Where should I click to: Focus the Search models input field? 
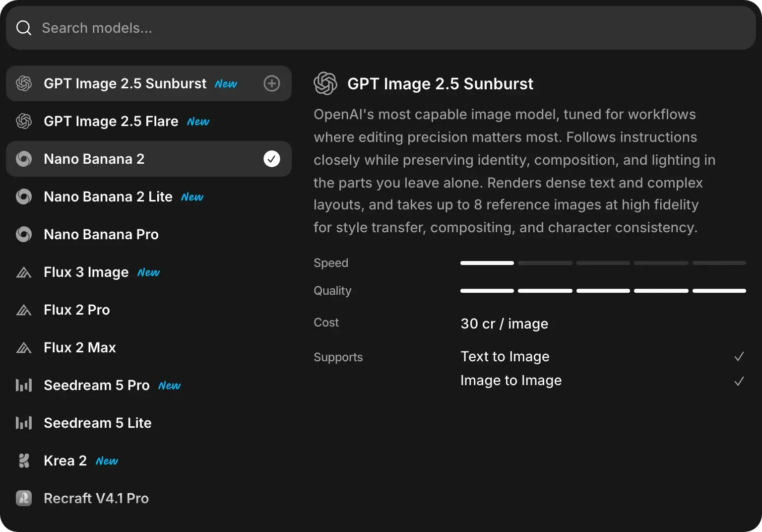coord(381,28)
